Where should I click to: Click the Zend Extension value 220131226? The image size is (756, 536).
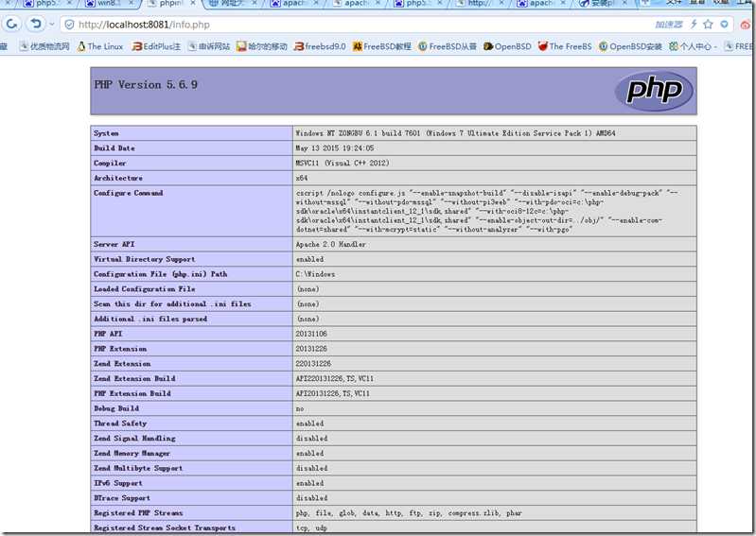(313, 364)
